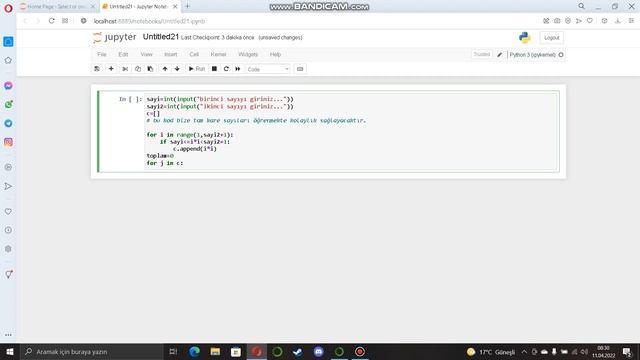
Task: Open the Widgets menu
Action: [x=248, y=54]
